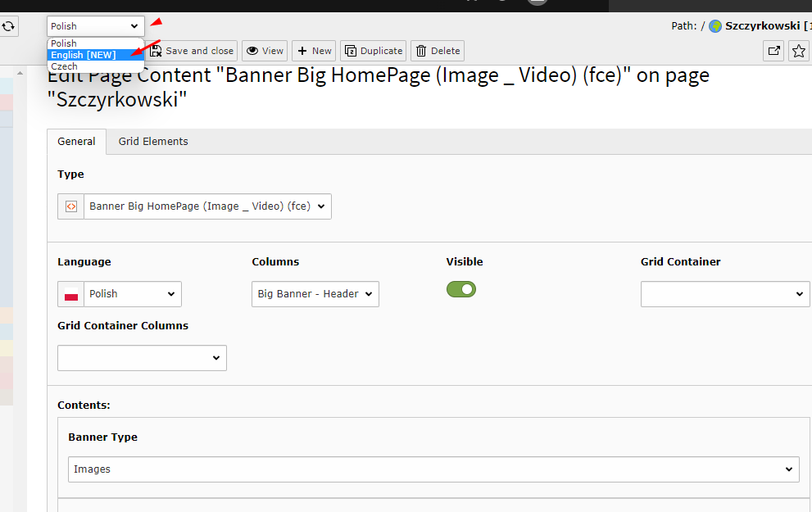The image size is (812, 512).
Task: Open the Grid Container dropdown
Action: point(724,294)
